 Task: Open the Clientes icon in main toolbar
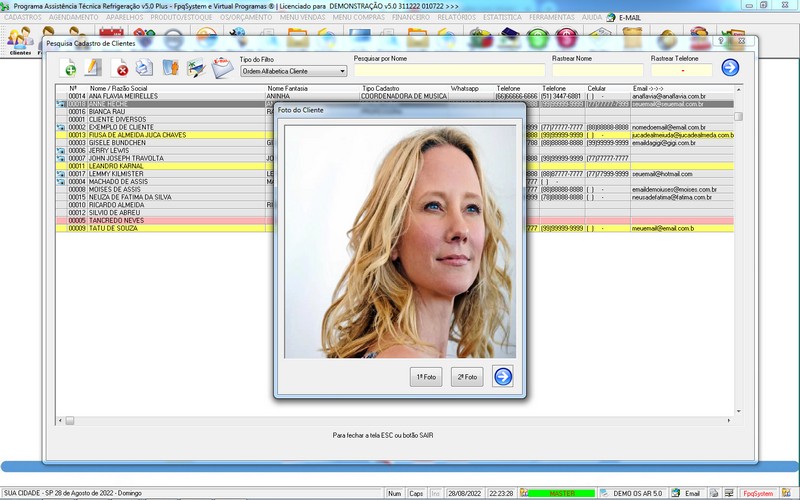pyautogui.click(x=20, y=41)
